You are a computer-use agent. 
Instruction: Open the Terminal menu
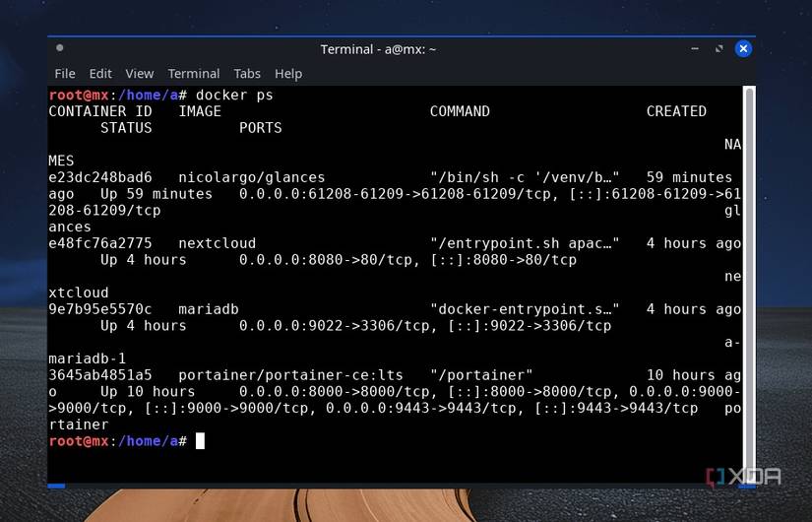(194, 74)
